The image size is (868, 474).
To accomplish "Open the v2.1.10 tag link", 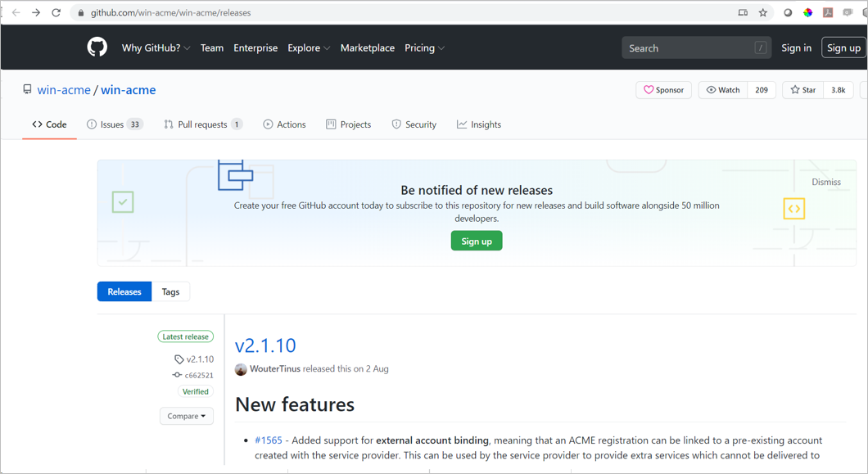I will click(194, 359).
